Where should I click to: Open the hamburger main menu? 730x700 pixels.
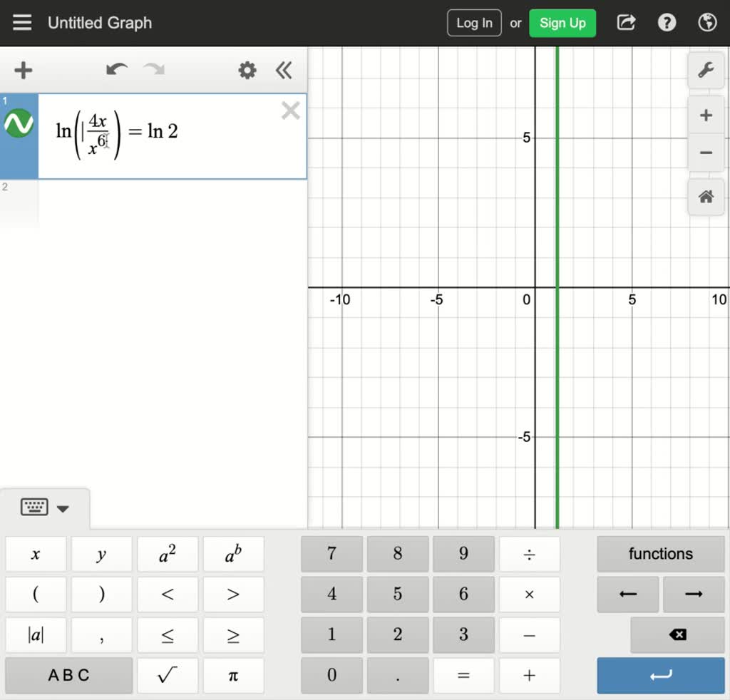(22, 22)
